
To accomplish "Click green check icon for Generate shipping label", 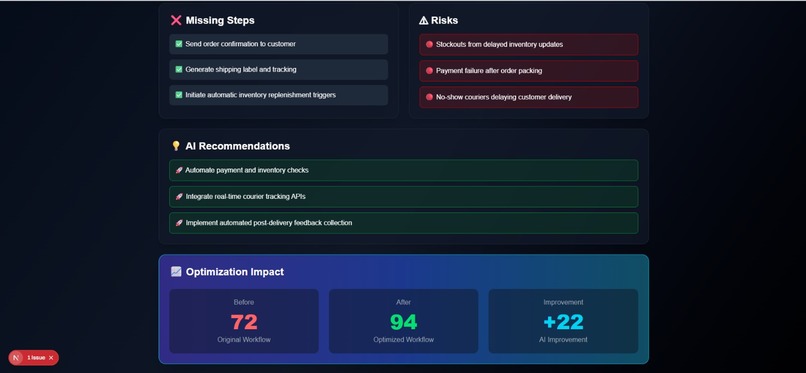I will 179,69.
